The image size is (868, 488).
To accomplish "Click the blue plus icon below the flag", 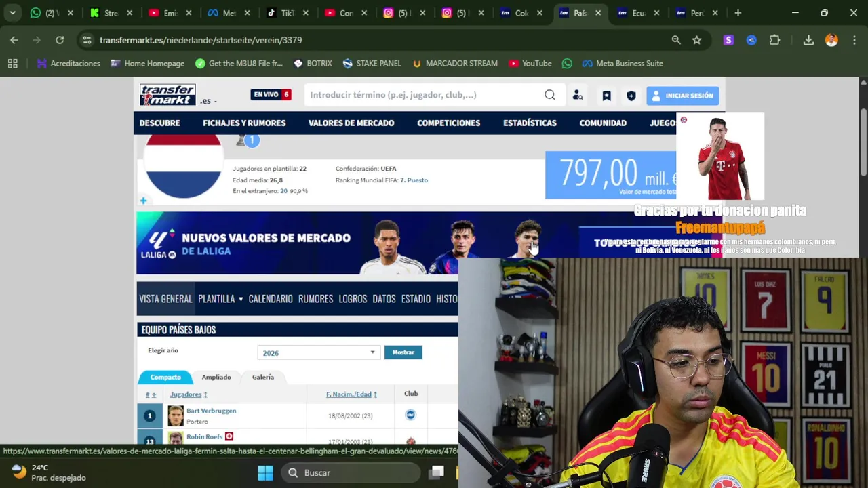I will point(143,201).
